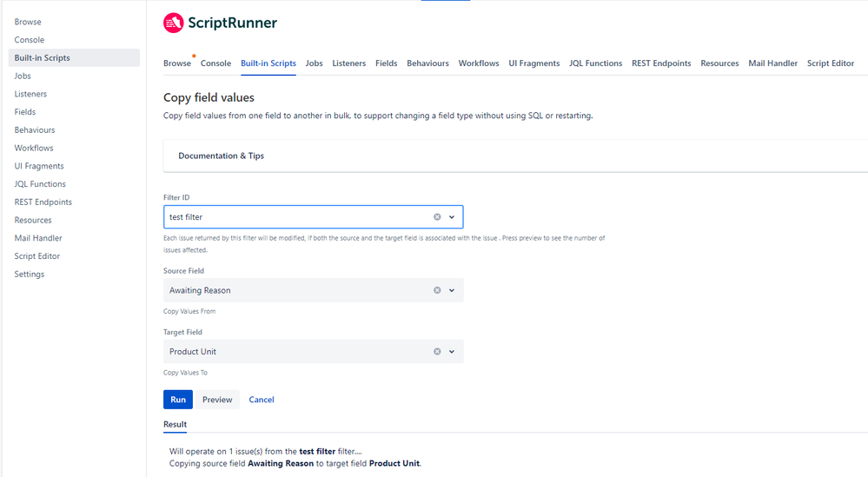Open the Filter ID dropdown arrow
This screenshot has height=477, width=868.
point(452,217)
